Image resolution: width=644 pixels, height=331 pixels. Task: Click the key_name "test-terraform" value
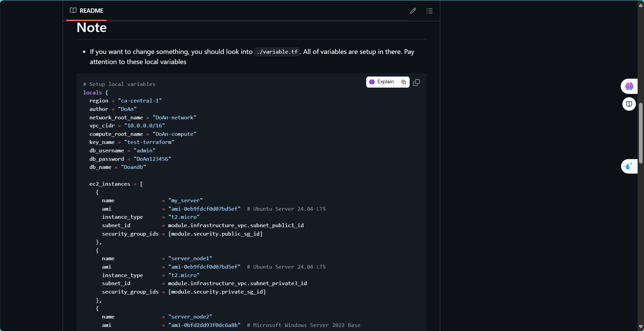click(149, 142)
